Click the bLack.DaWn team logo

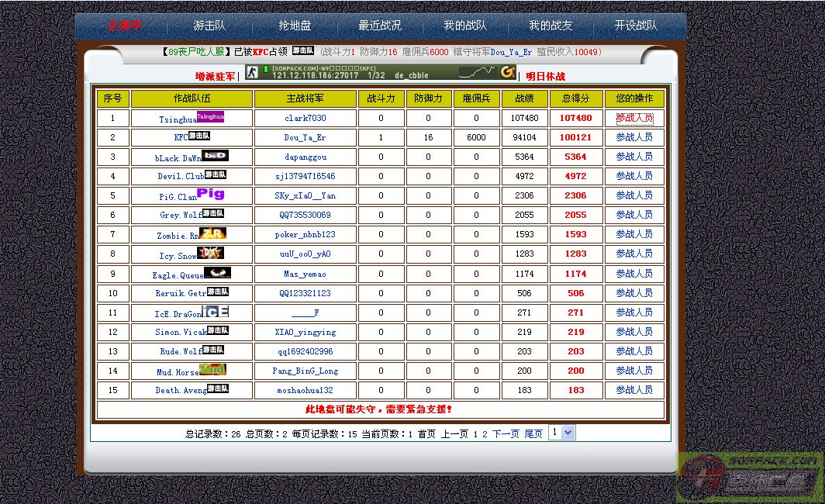point(215,156)
